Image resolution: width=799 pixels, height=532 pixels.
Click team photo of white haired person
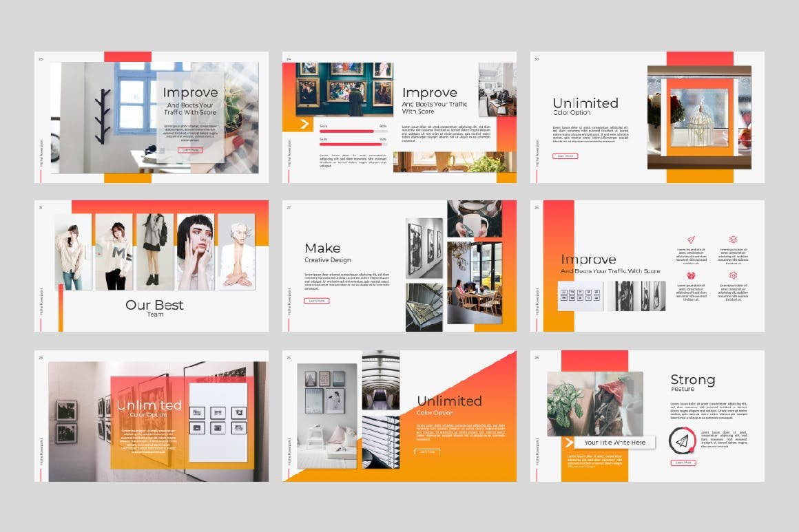click(236, 251)
